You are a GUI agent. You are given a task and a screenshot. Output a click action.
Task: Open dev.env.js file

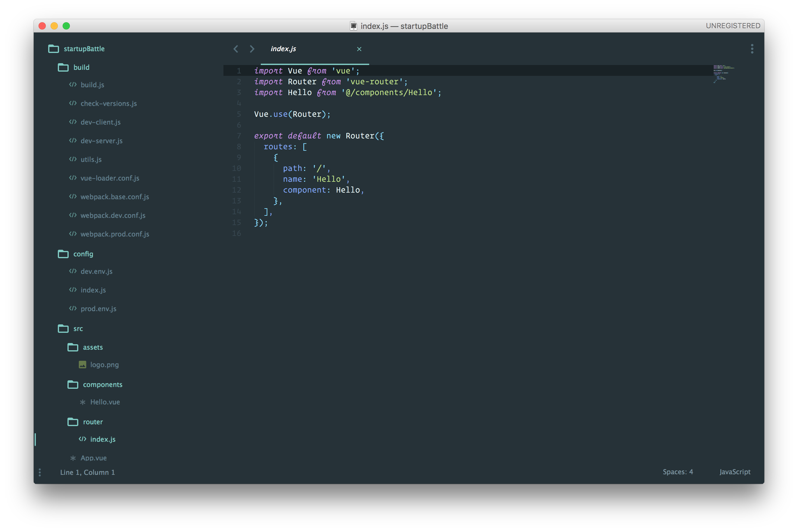point(96,271)
